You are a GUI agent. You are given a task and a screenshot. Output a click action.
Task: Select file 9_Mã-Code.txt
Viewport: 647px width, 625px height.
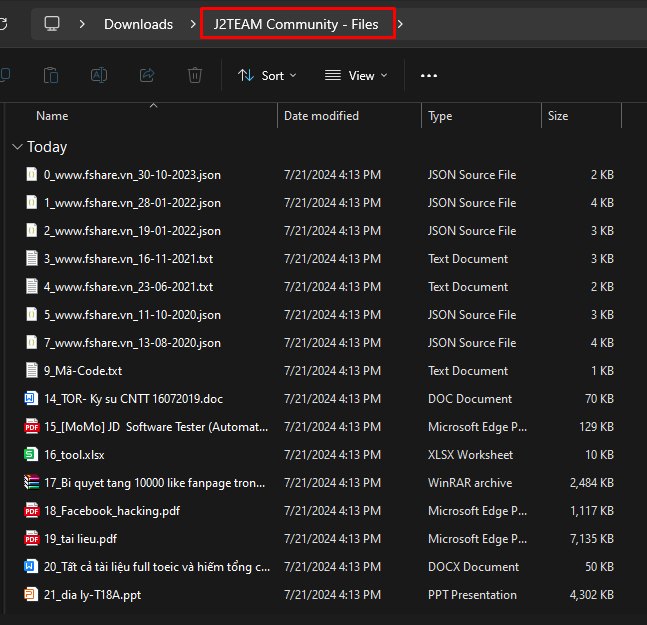pos(83,370)
